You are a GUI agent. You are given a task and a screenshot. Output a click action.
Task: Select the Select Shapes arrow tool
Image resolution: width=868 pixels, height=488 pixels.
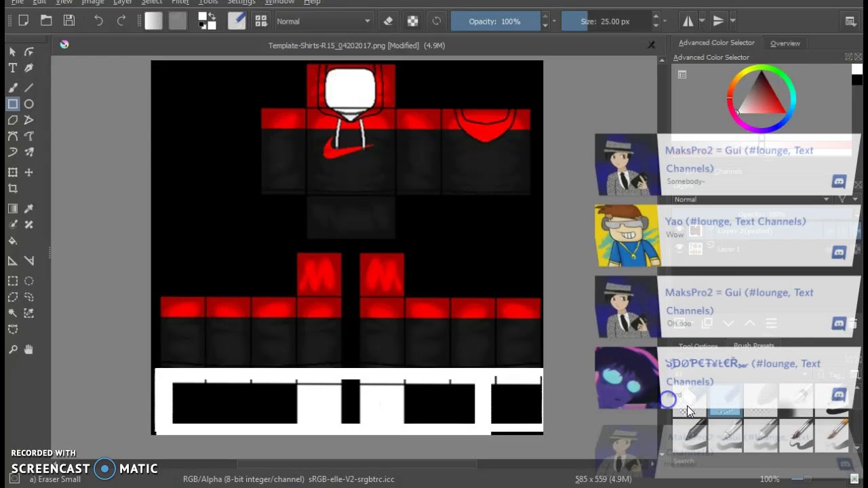[13, 52]
